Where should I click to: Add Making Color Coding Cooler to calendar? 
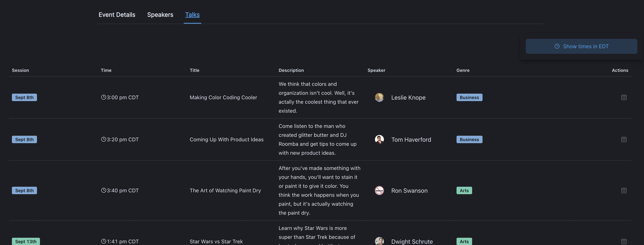[x=624, y=97]
